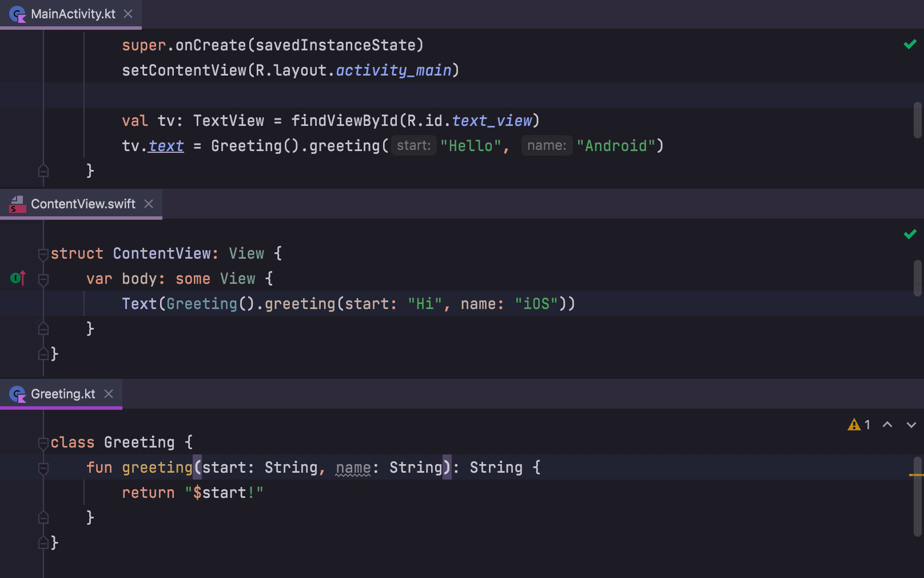Open the warning indicator showing 1 problem
The width and height of the screenshot is (924, 578).
point(859,425)
